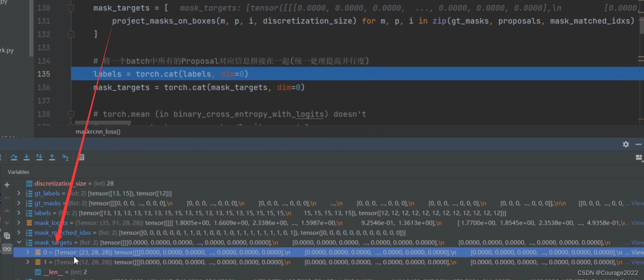
Task: Toggle code folding at line 130
Action: 71,8
